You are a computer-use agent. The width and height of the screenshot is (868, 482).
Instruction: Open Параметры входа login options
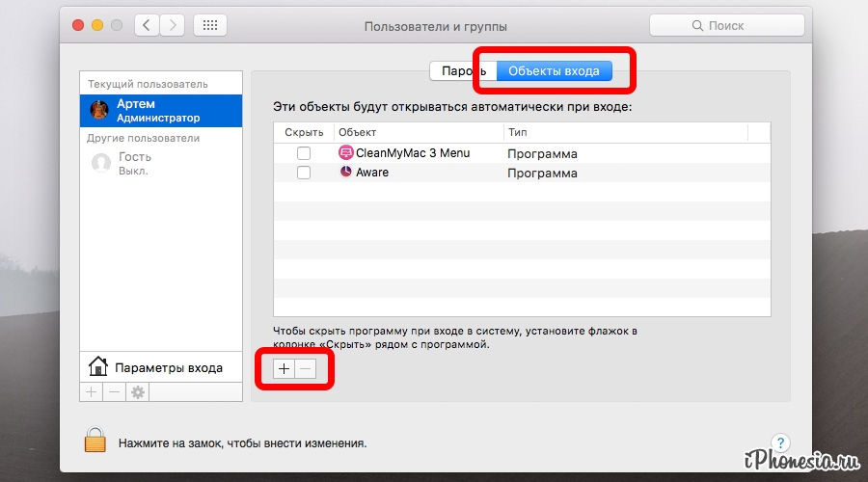(x=161, y=367)
